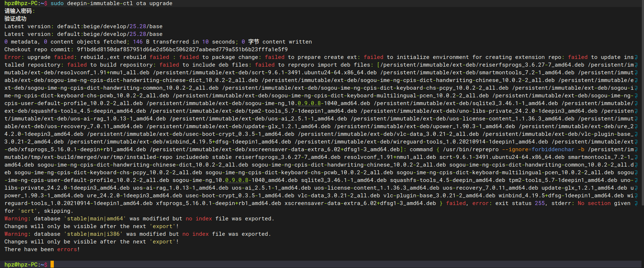Click the red 'Error:' word starting the error line
The width and height of the screenshot is (644, 268).
tap(14, 57)
